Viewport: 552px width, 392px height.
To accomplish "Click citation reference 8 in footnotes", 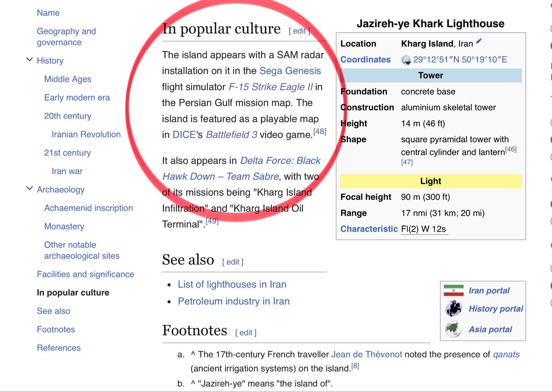I will [x=355, y=366].
